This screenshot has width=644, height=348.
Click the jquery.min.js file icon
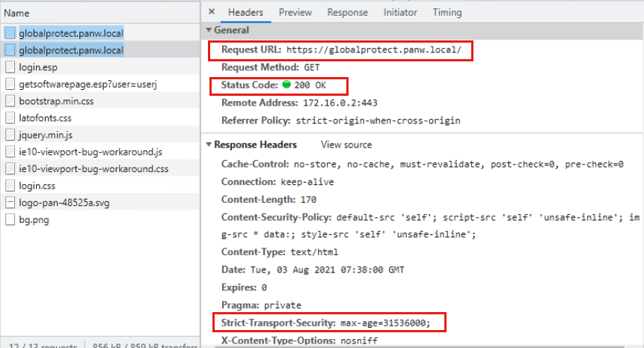click(x=10, y=135)
